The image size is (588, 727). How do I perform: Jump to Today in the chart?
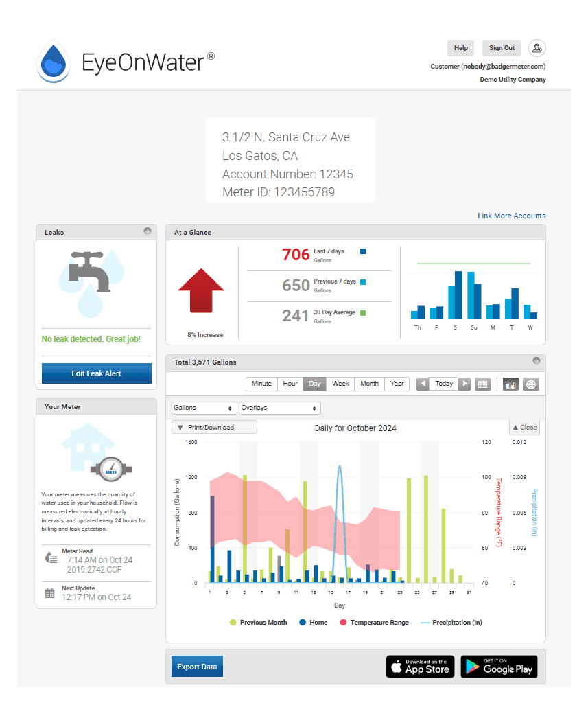pyautogui.click(x=444, y=384)
